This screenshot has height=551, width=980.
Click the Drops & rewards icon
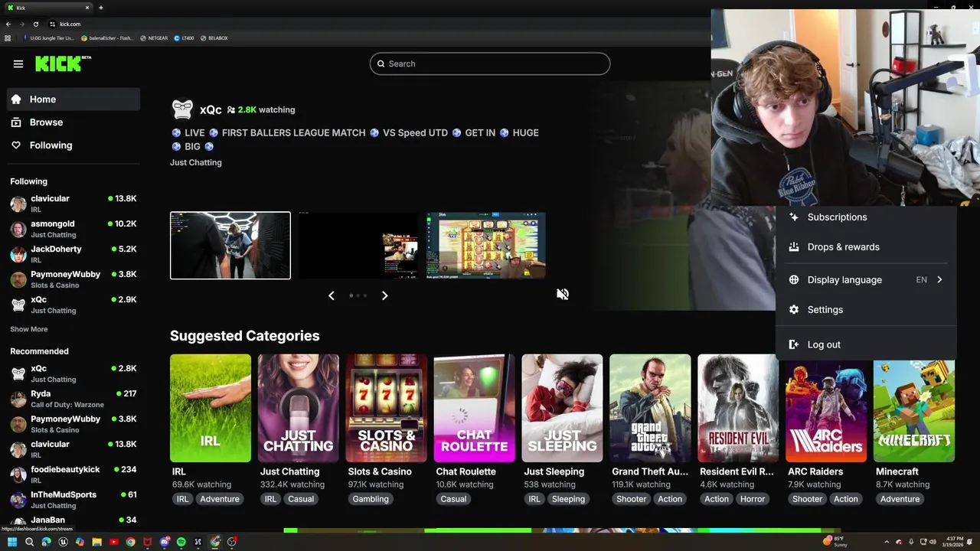[x=794, y=247]
